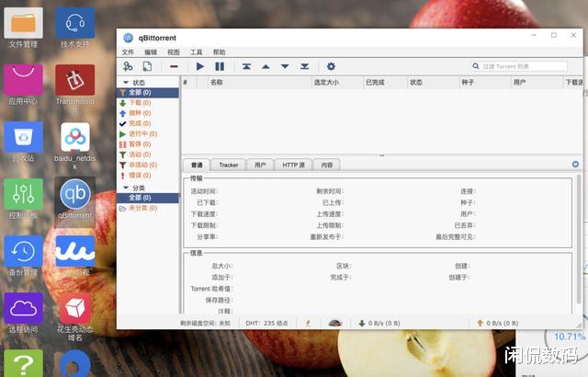Screen dimensions: 588x377
Task: Move torrent to bottom of queue icon
Action: pos(304,66)
